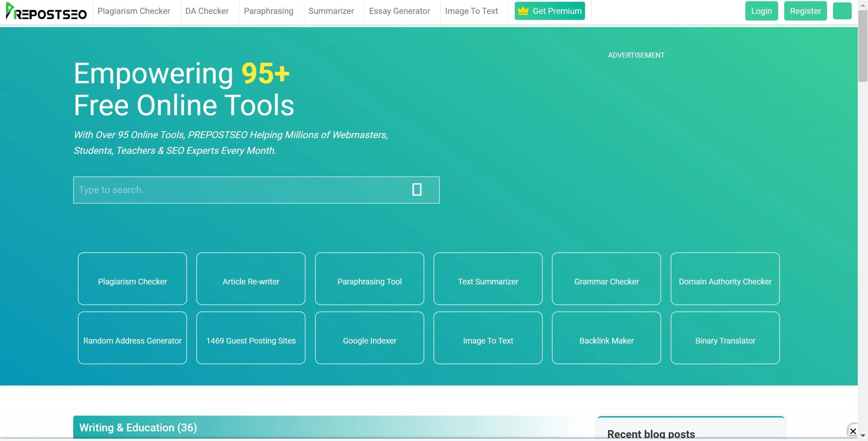Click the Plagiarism Checker tool icon
This screenshot has height=441, width=868.
132,281
